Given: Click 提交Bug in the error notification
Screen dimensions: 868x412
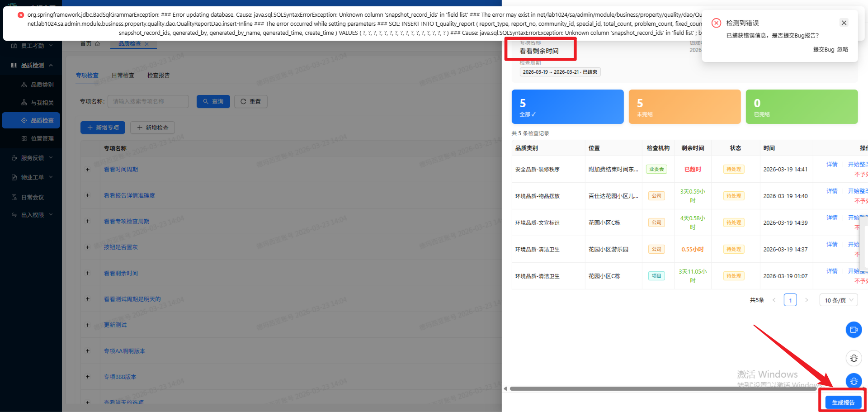Looking at the screenshot, I should [823, 50].
